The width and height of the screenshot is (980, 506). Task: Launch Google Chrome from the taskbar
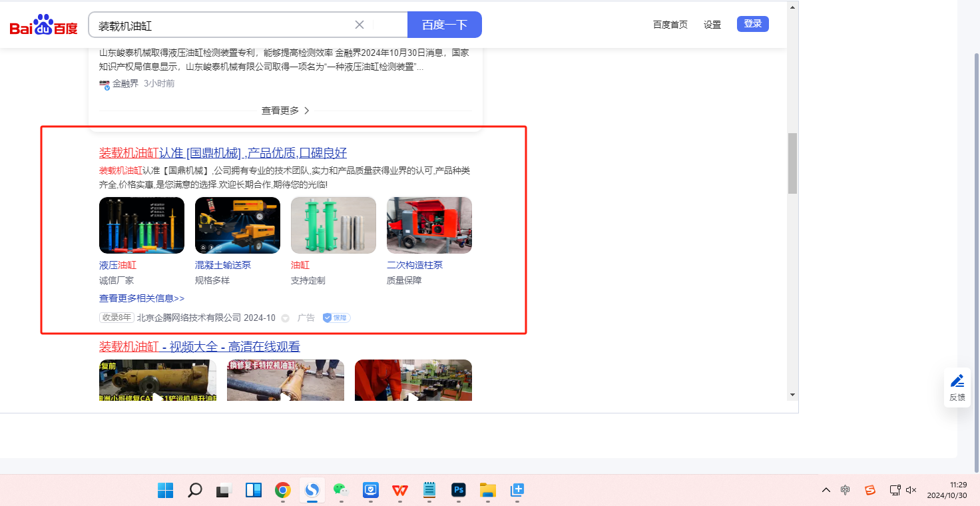pos(283,491)
